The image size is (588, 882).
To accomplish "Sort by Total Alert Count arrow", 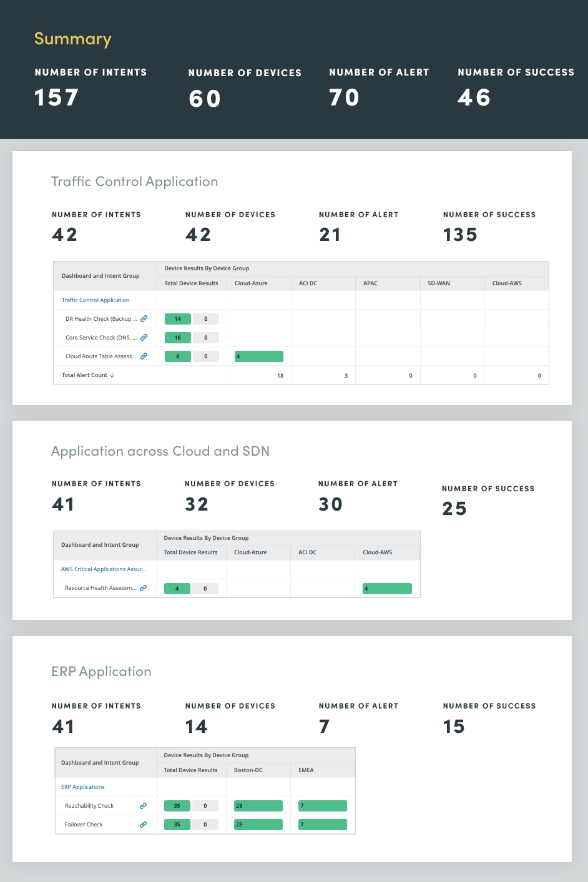I will click(x=112, y=375).
